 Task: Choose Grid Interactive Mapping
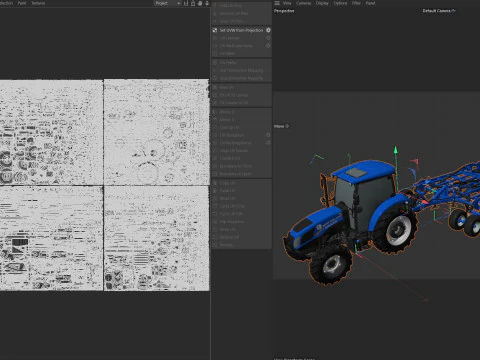pos(241,78)
